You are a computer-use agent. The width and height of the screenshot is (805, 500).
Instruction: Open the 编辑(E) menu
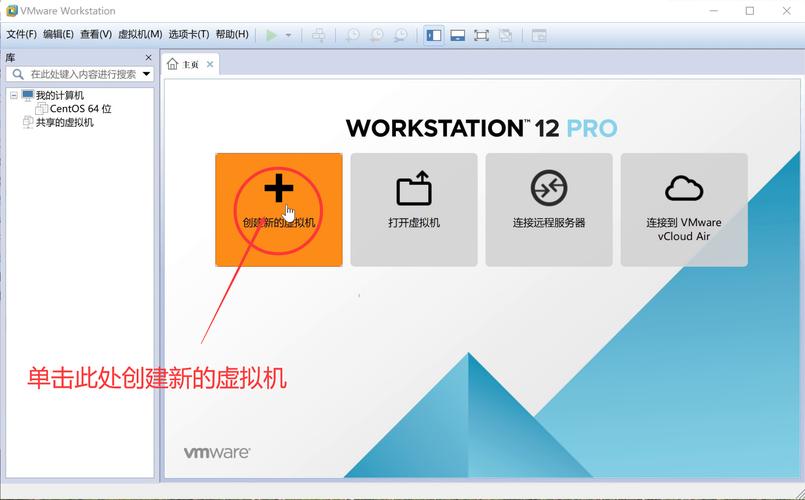click(x=59, y=34)
